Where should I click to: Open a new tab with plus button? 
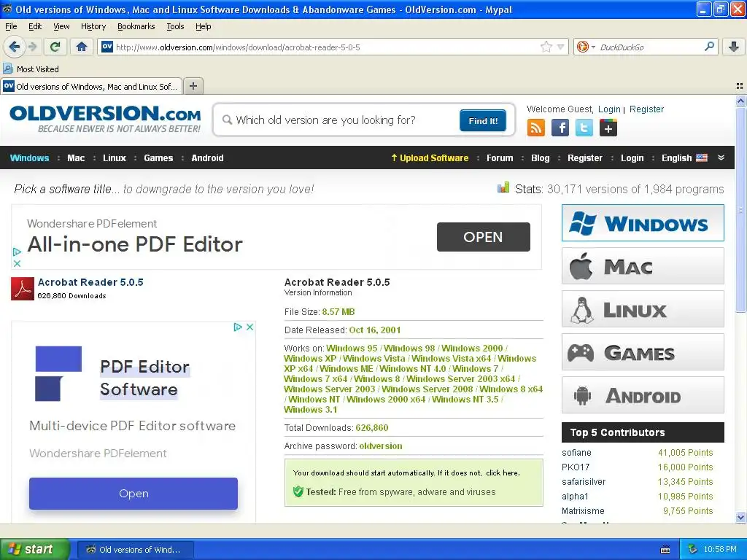[193, 86]
